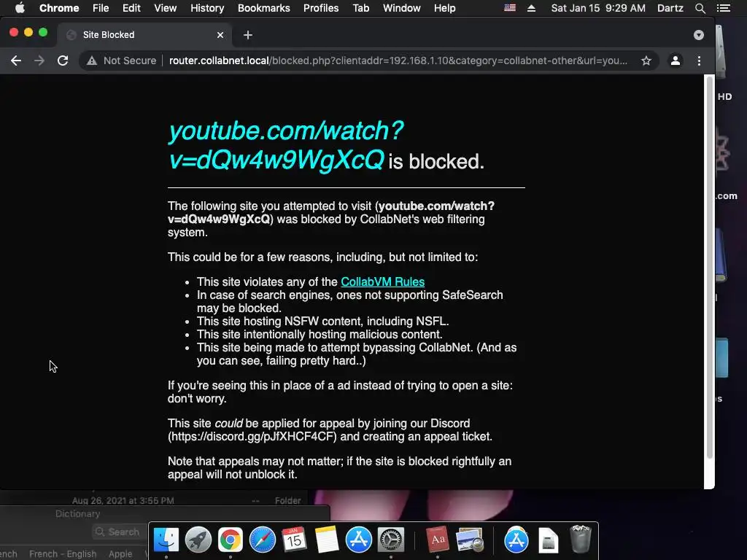Image resolution: width=747 pixels, height=560 pixels.
Task: Open the input source flag menu
Action: point(510,8)
